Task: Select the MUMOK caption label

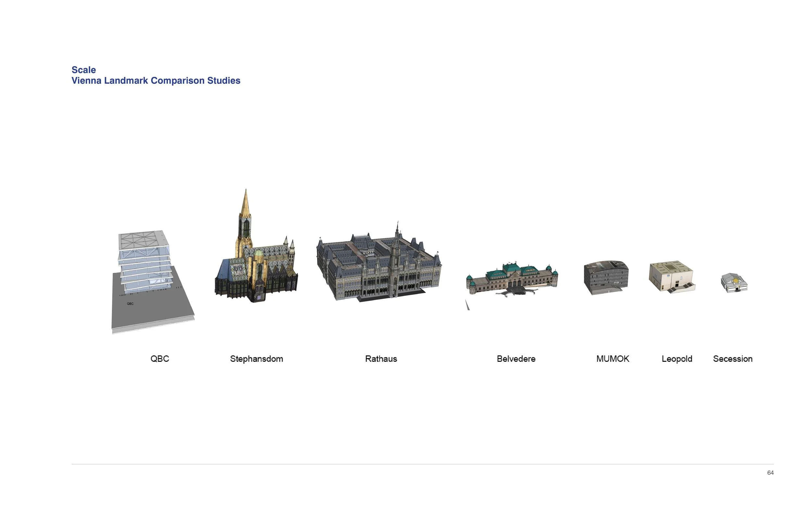Action: pyautogui.click(x=613, y=359)
